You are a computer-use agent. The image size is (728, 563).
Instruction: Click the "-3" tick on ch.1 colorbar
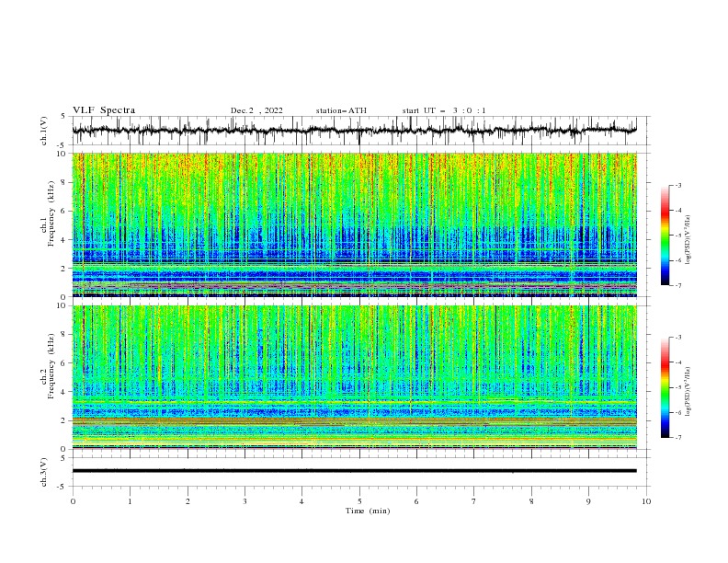pos(678,185)
